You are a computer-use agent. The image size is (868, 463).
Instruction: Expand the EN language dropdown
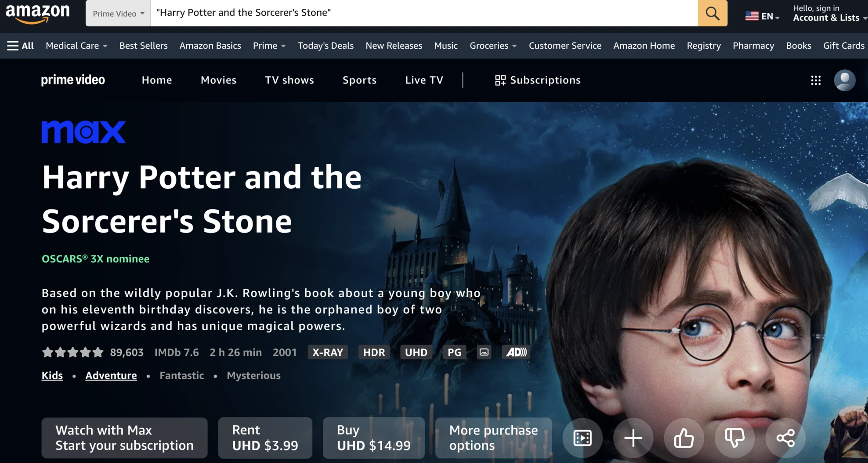(770, 17)
